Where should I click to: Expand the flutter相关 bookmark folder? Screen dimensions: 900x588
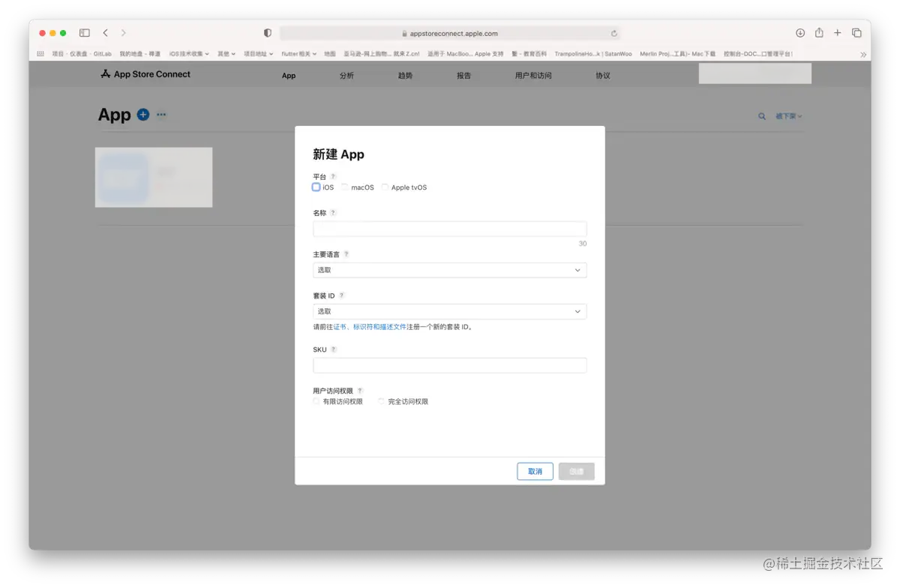coord(298,54)
